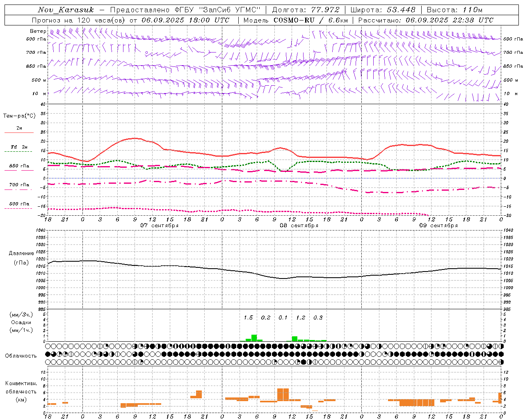The height and width of the screenshot is (420, 525).
Task: Click the Тем-ра(°C) axis title
Action: 19,116
